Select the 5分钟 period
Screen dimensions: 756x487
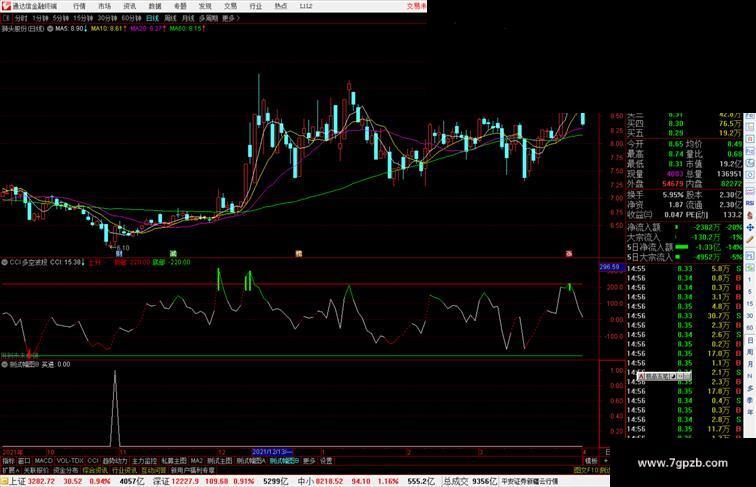click(61, 18)
